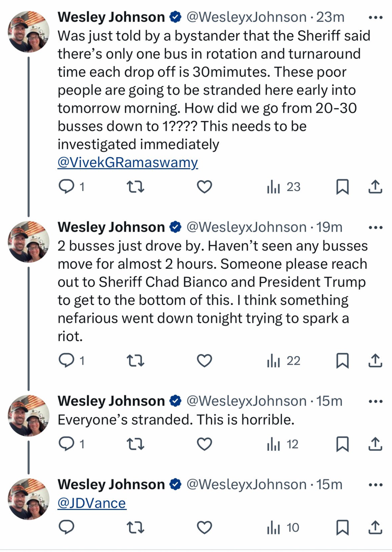The width and height of the screenshot is (392, 552).
Task: Open @WesleyxJohnson handle on the 19m tweet
Action: [246, 227]
